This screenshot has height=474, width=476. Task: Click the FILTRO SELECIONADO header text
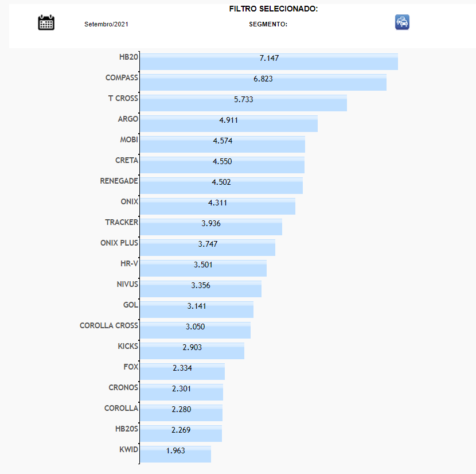[274, 9]
